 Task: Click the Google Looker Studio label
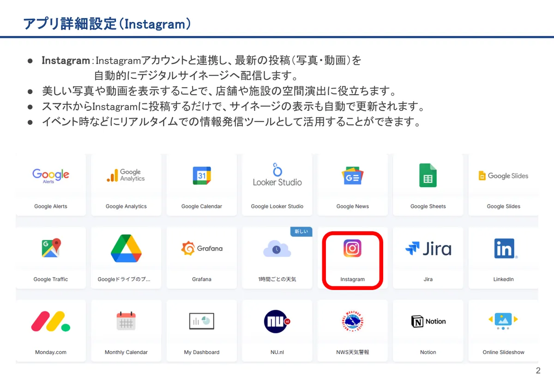pos(277,206)
